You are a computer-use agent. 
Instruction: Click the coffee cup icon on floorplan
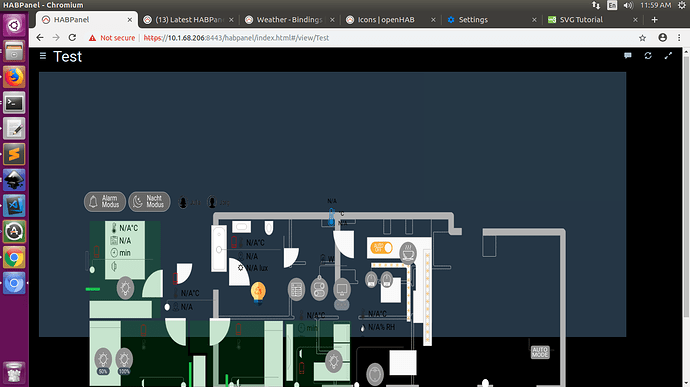pos(408,253)
